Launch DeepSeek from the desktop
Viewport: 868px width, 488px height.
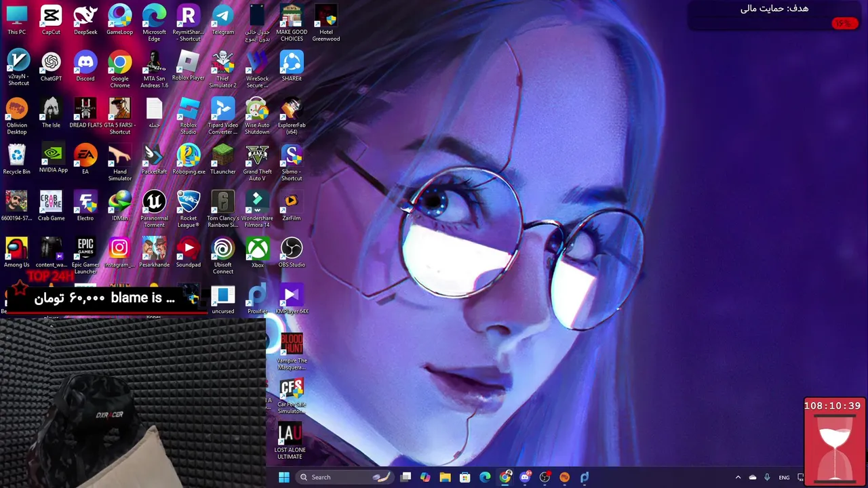click(85, 20)
